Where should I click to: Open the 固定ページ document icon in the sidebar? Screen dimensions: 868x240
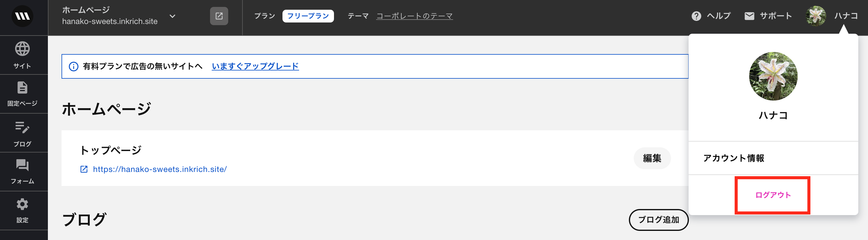pos(22,87)
